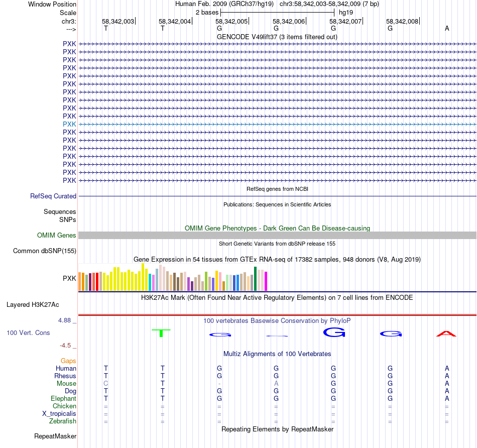Click the orange Gaps label
The width and height of the screenshot is (477, 448).
click(68, 361)
